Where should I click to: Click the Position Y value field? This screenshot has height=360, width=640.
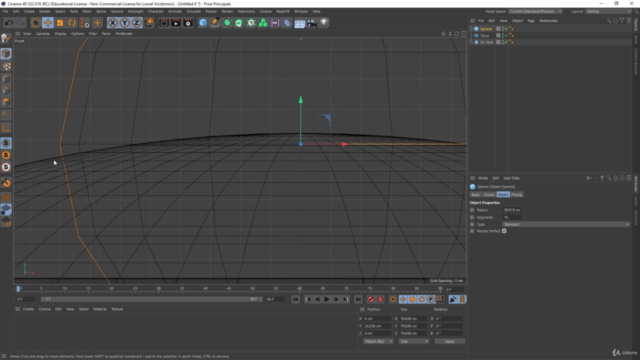pos(378,326)
